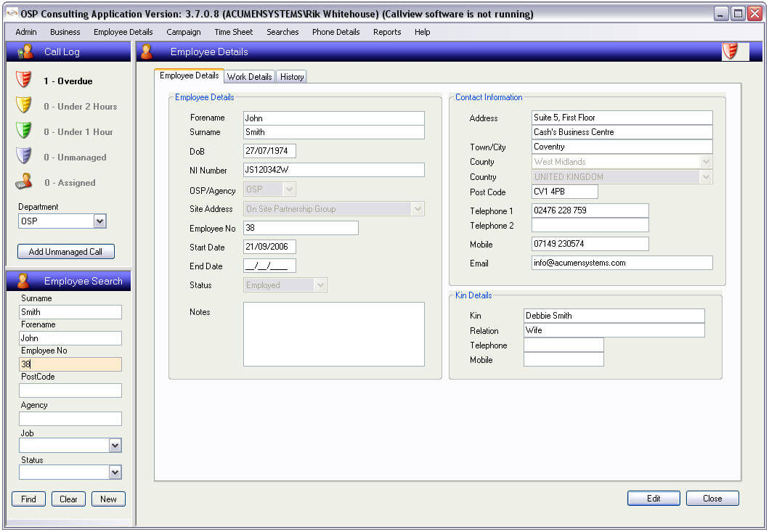
Task: Open the Help menu
Action: [x=423, y=32]
